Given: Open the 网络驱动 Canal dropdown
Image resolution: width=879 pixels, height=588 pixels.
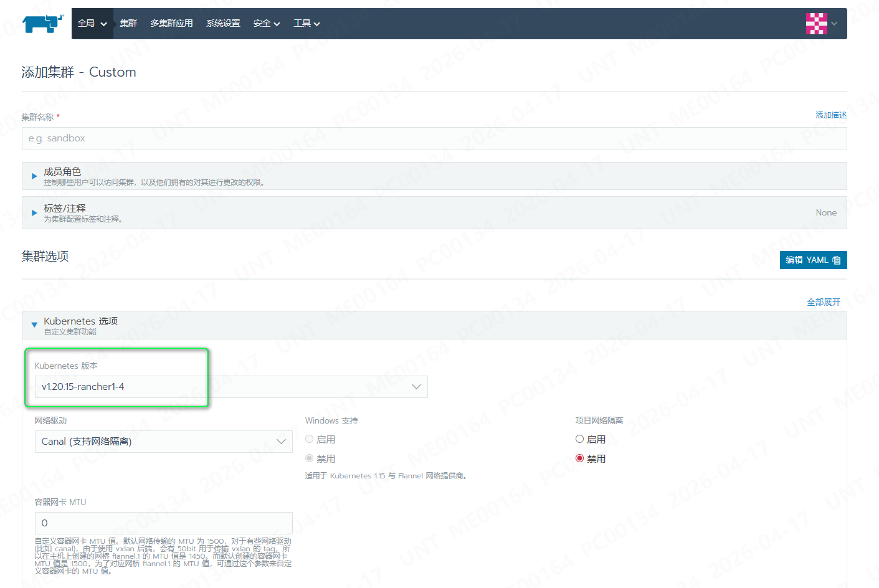Looking at the screenshot, I should (163, 442).
